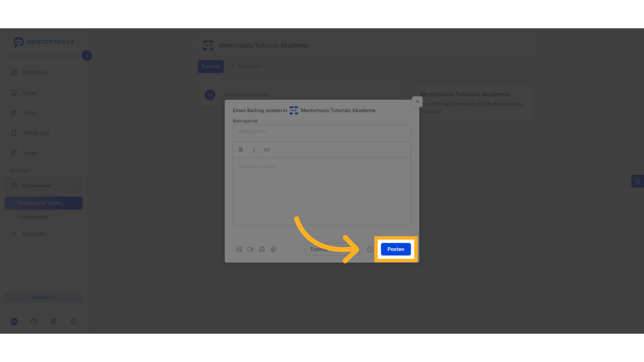This screenshot has height=362, width=644.
Task: Insert a link in the post editor
Action: [x=267, y=150]
